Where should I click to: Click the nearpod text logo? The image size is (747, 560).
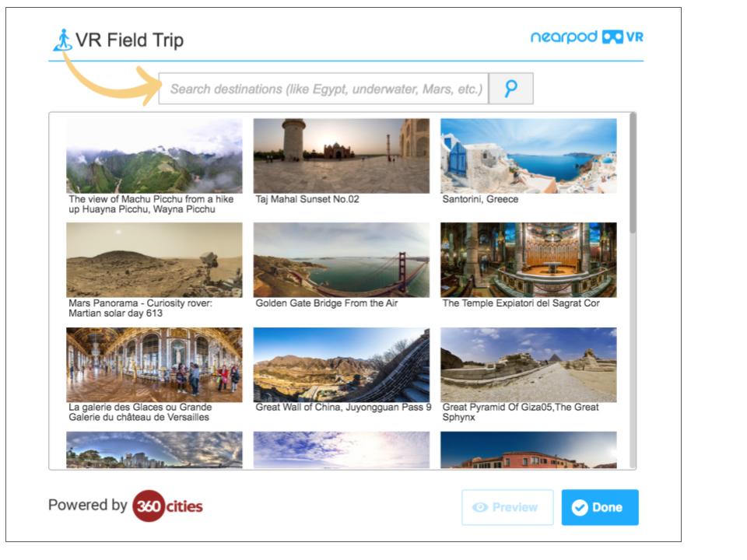coord(564,37)
